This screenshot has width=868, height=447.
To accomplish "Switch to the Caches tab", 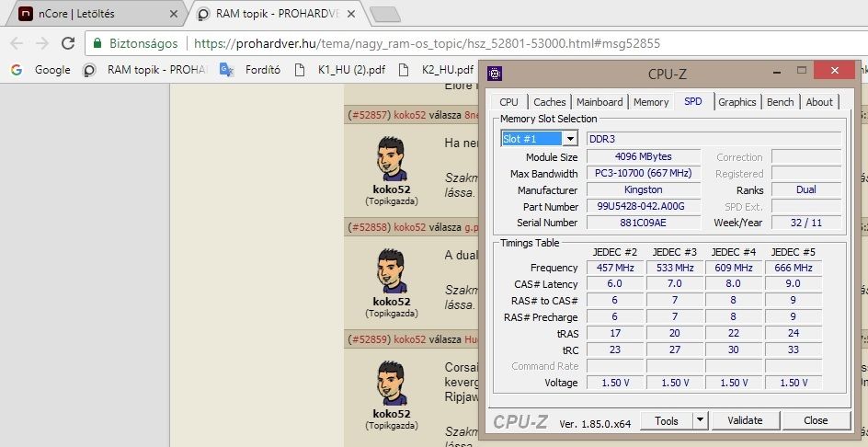I will tap(549, 102).
